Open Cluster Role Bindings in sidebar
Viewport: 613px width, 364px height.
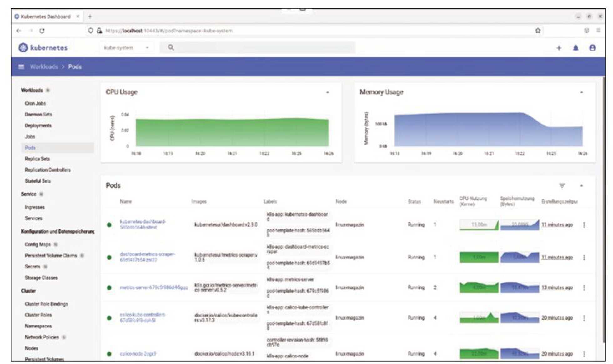[x=46, y=304]
